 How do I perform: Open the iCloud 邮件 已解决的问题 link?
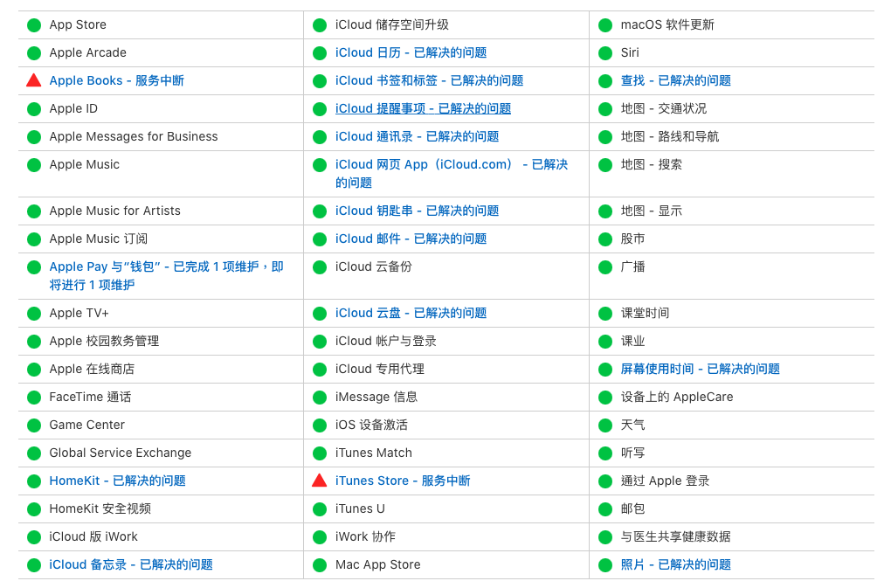click(x=411, y=239)
